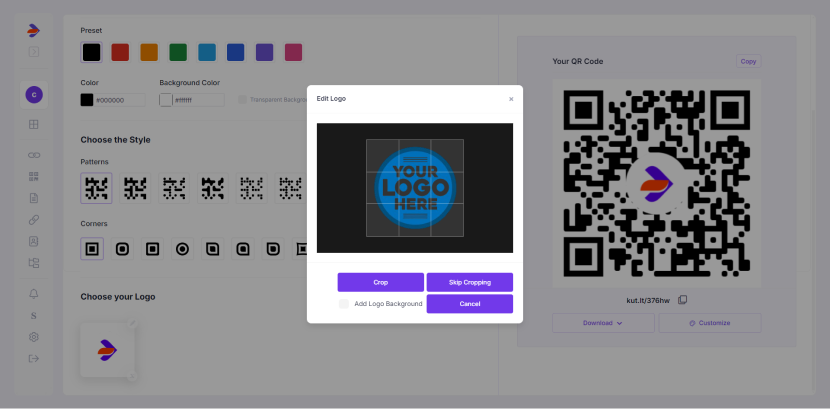Open settings gear in sidebar
This screenshot has height=409, width=830.
pyautogui.click(x=34, y=337)
